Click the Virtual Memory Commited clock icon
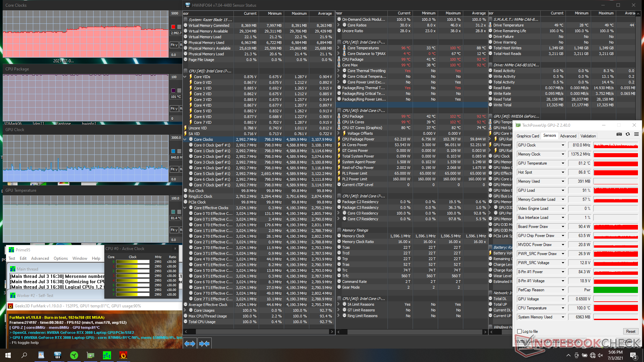 tap(185, 25)
